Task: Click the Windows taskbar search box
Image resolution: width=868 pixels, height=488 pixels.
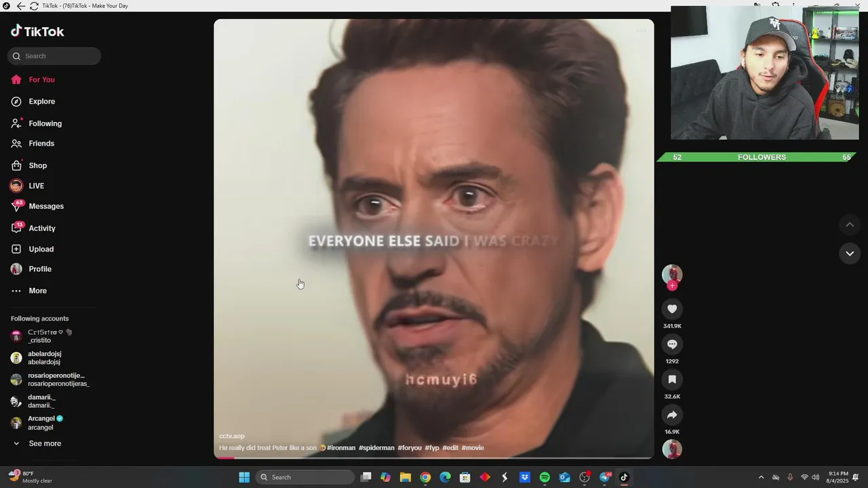Action: tap(304, 477)
